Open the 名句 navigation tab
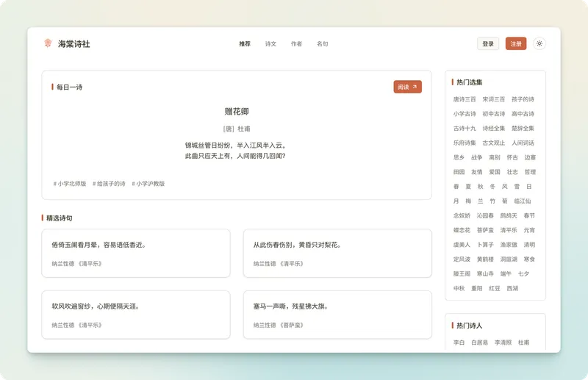Viewport: 588px width, 380px height. click(323, 44)
